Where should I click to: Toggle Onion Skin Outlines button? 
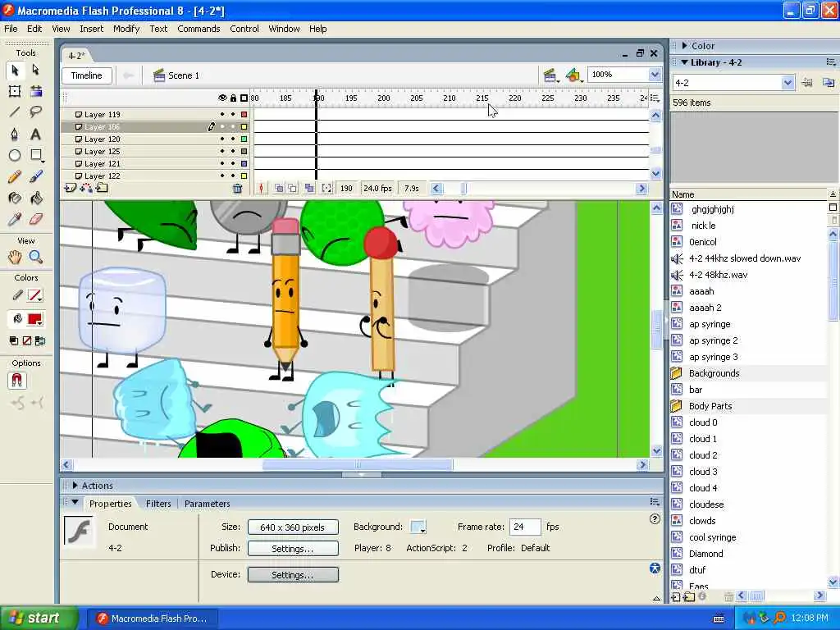(293, 188)
